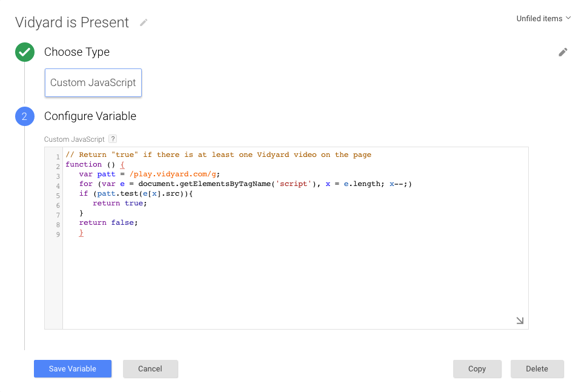Click the Choose Type heading

pos(77,52)
